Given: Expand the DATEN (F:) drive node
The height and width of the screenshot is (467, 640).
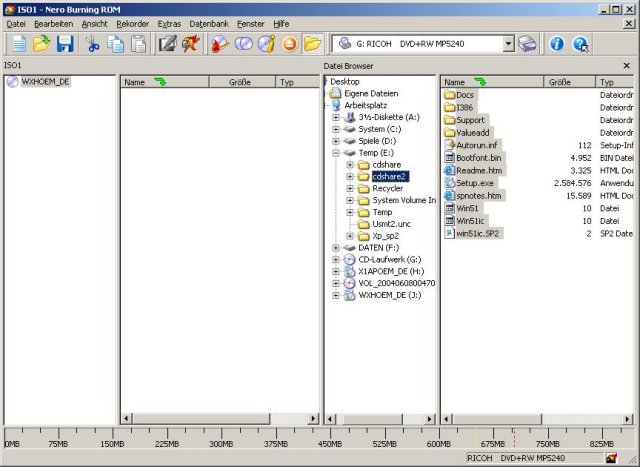Looking at the screenshot, I should coord(336,248).
